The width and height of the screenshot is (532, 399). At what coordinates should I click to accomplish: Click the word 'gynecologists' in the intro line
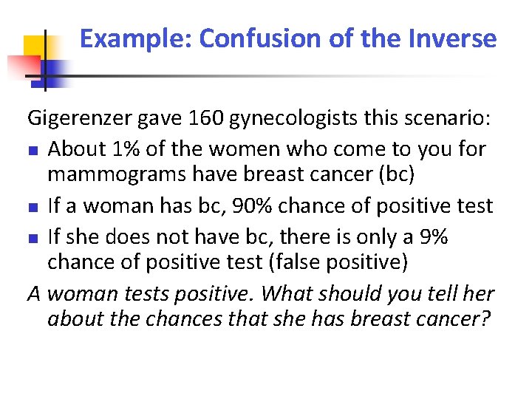293,119
